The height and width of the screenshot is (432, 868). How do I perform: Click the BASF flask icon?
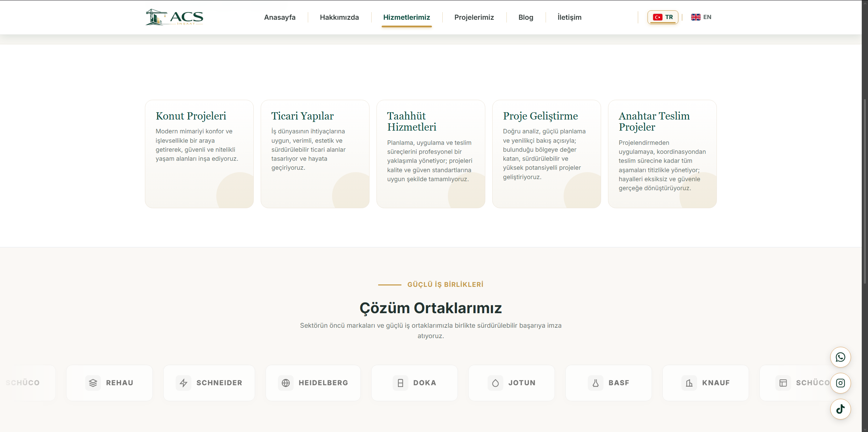pyautogui.click(x=596, y=383)
